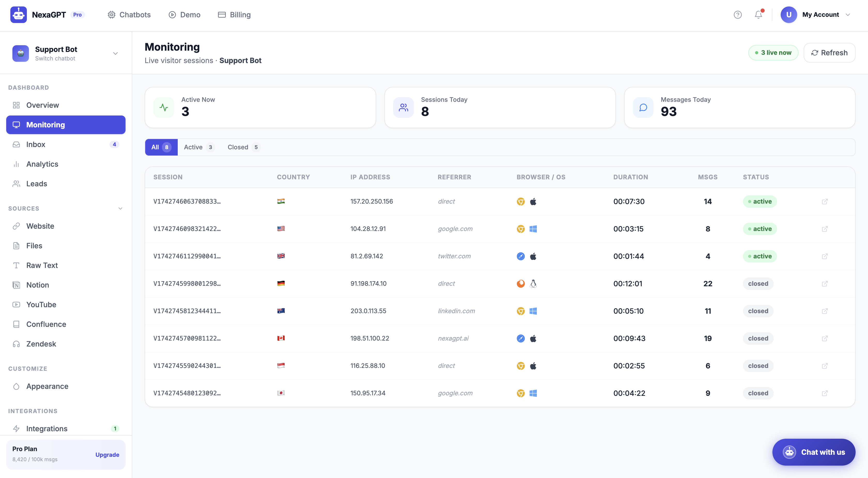
Task: Go to Chatbots in the top navigation
Action: 129,15
